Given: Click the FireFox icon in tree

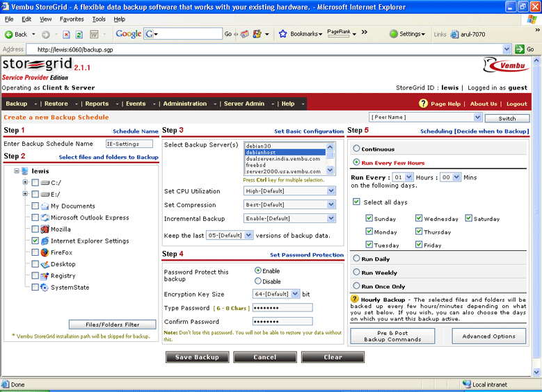Looking at the screenshot, I should [45, 252].
